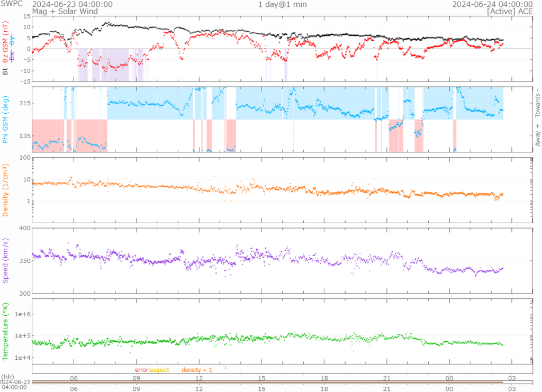Toggle the Bz GSM series label

click(x=6, y=42)
